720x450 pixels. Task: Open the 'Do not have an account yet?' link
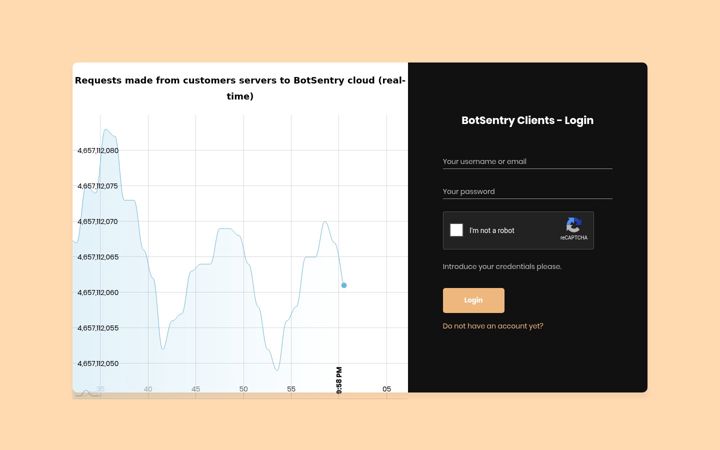tap(493, 326)
